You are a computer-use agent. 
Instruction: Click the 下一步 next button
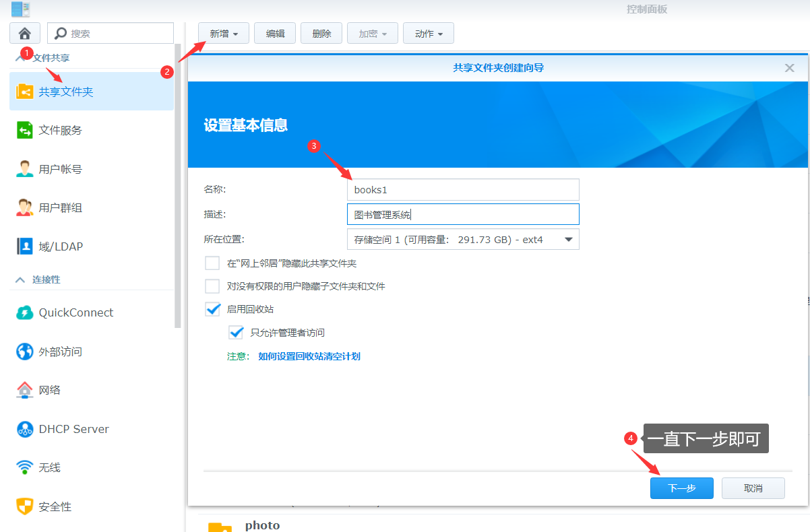coord(681,488)
